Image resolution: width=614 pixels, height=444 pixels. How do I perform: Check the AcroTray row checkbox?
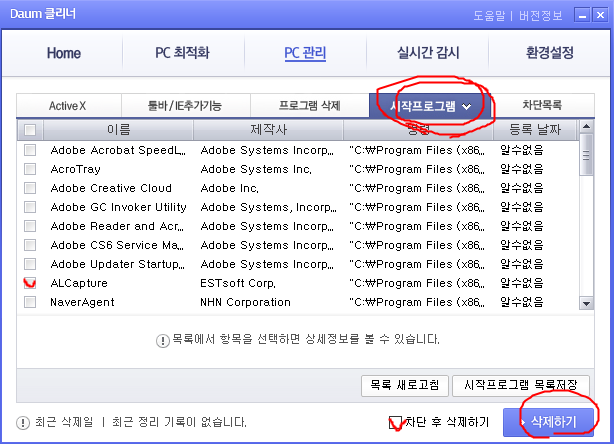pos(30,169)
